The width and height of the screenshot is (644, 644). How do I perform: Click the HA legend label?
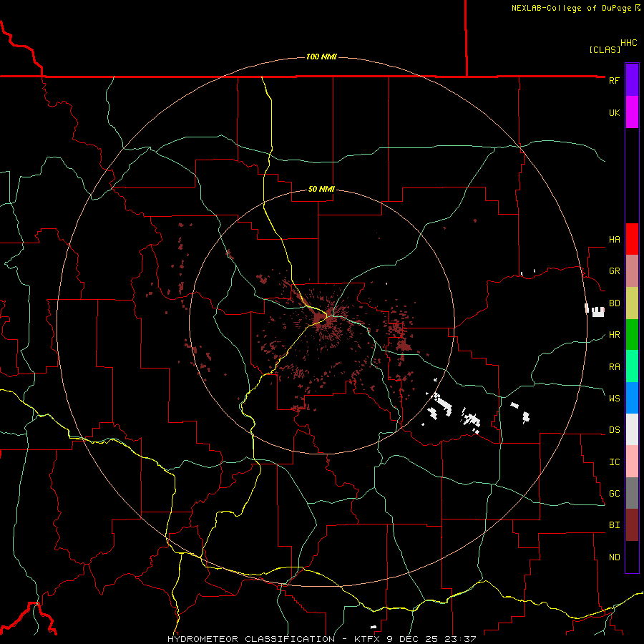614,240
